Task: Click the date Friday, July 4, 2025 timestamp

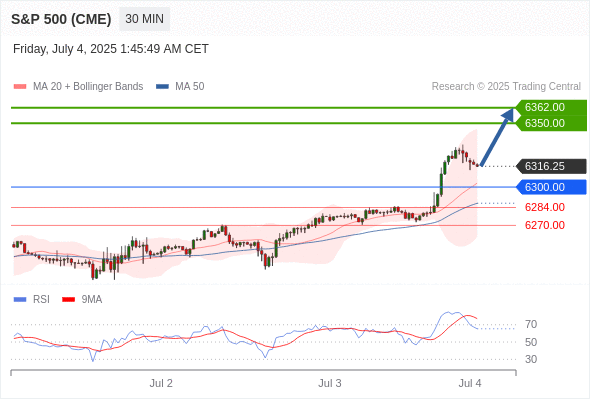Action: click(x=111, y=49)
